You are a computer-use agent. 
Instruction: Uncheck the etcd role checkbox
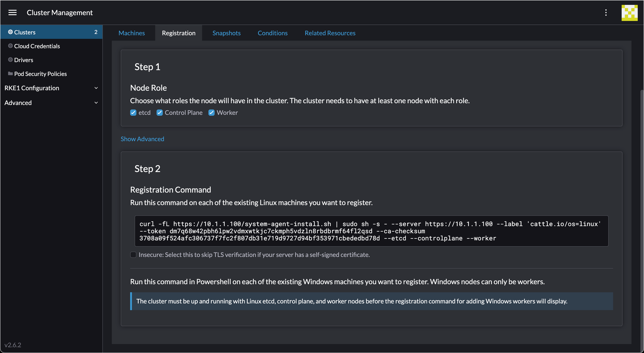click(x=133, y=113)
